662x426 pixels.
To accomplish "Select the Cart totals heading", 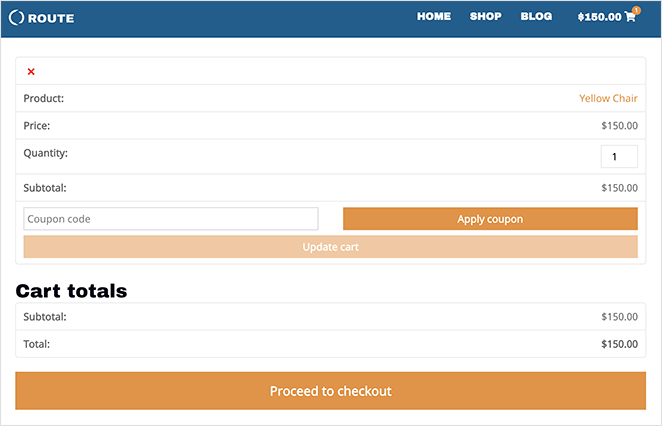I will pos(71,291).
